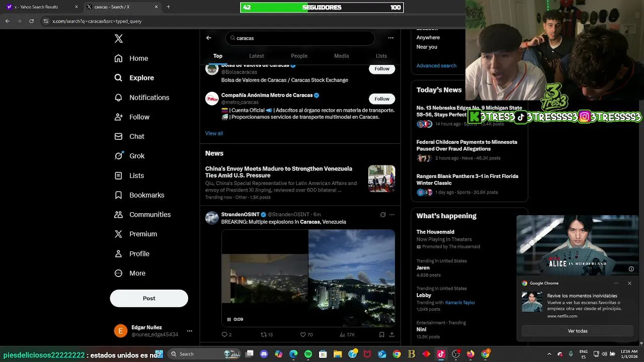This screenshot has height=362, width=644.
Task: Click the Advanced search link
Action: point(436,65)
